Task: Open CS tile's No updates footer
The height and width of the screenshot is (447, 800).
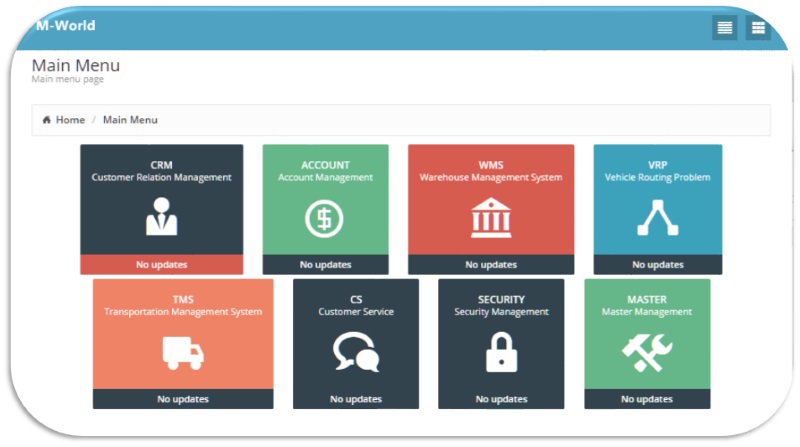Action: click(356, 399)
